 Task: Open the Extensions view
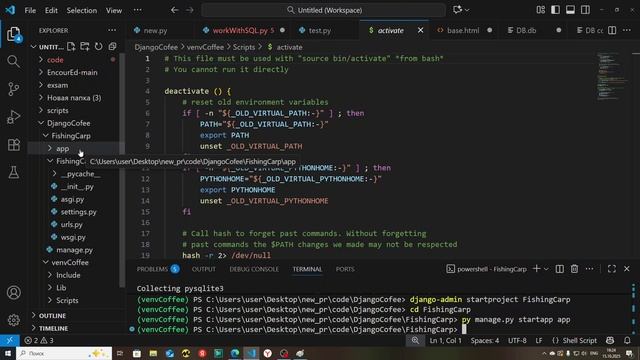pyautogui.click(x=13, y=144)
